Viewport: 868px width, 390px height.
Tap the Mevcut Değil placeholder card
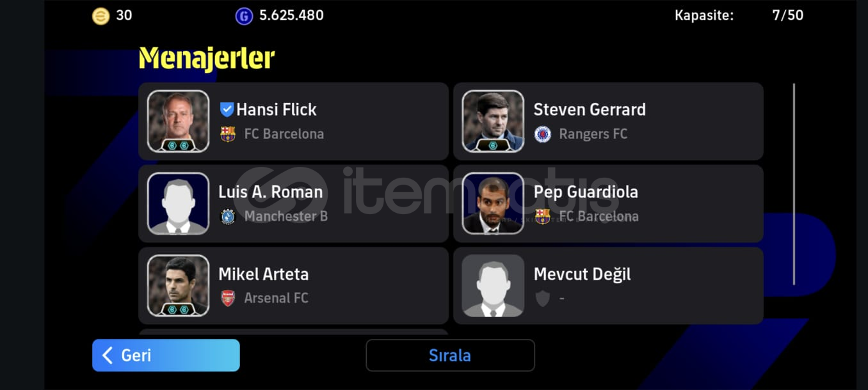pyautogui.click(x=608, y=286)
